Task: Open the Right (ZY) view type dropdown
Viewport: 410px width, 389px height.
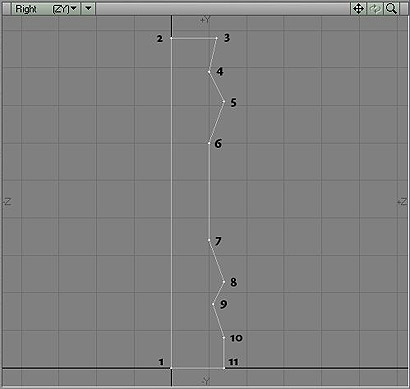Action: tap(46, 9)
